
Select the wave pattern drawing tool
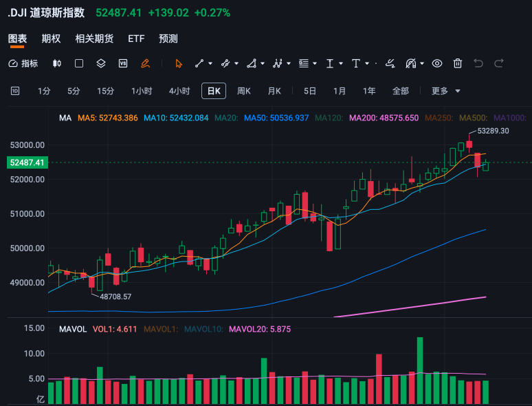point(278,63)
